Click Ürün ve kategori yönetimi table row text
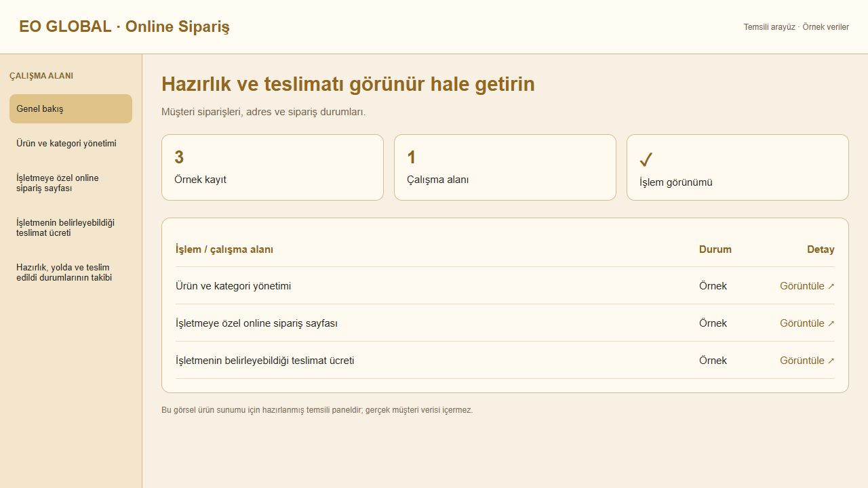868x488 pixels. 233,286
